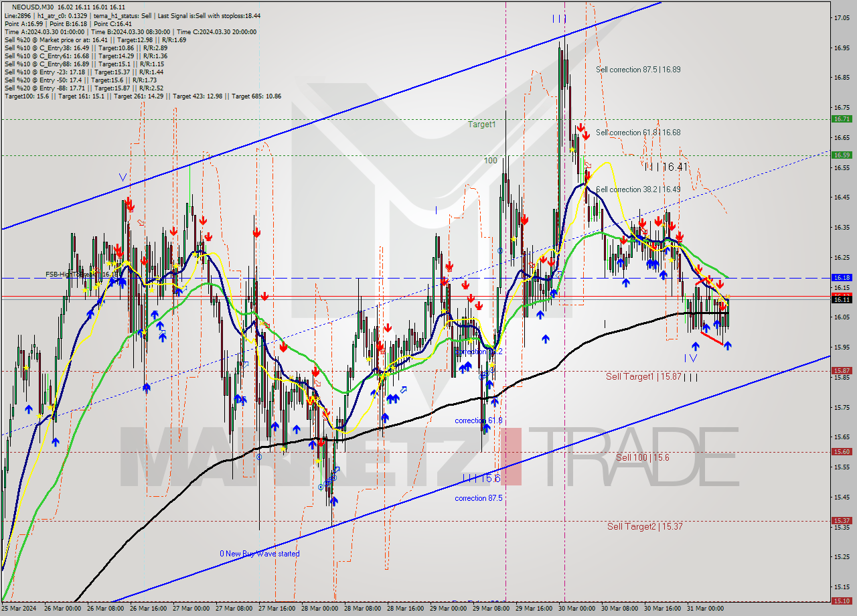Screen dimensions: 857x616
Task: Click the 'Target100: 15.6' targets summary line
Action: (x=143, y=96)
